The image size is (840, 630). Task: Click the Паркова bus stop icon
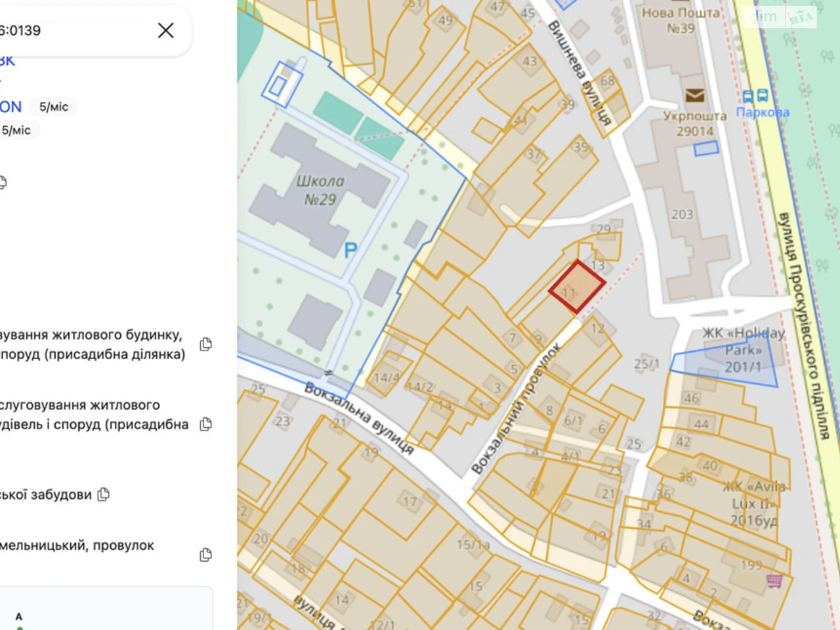(x=755, y=96)
